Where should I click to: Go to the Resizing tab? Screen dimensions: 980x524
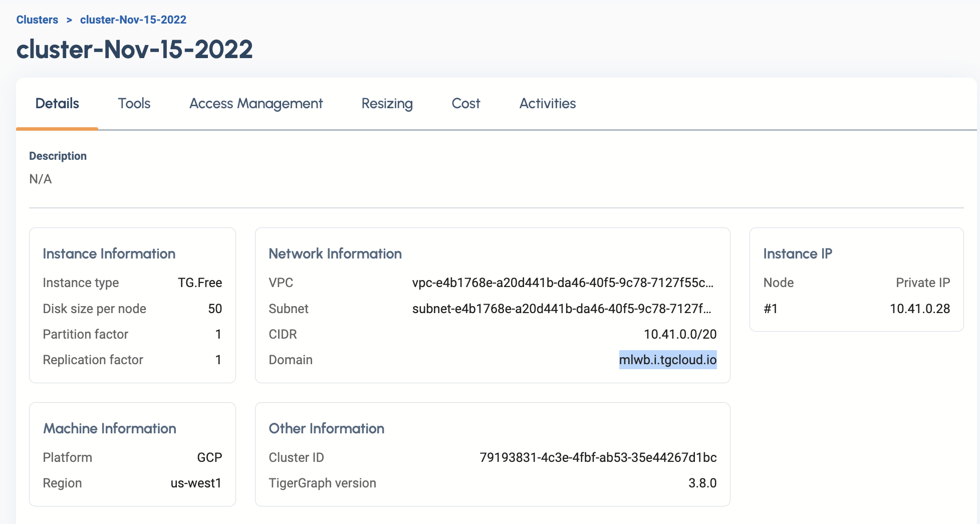[387, 104]
